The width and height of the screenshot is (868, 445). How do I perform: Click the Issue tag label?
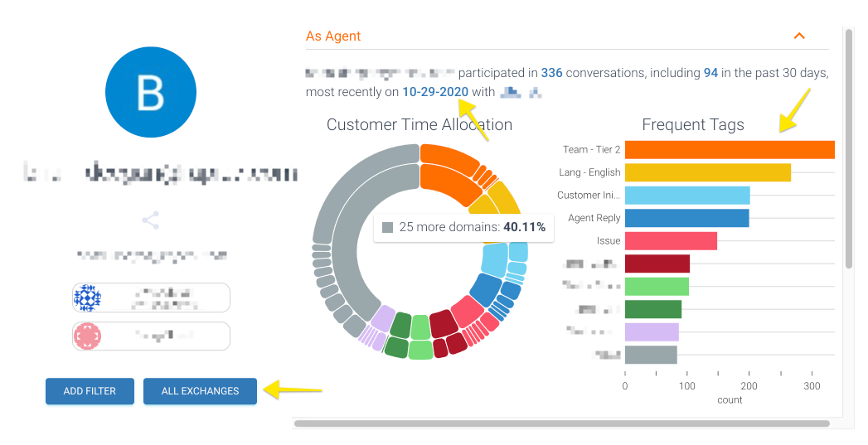pyautogui.click(x=609, y=241)
